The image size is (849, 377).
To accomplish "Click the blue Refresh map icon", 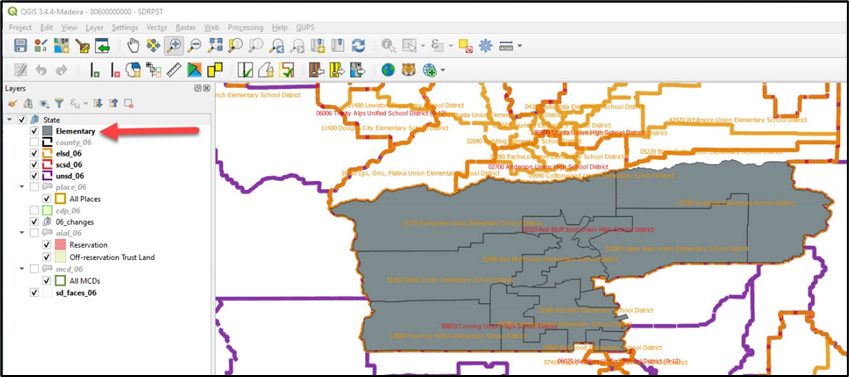I will 358,46.
